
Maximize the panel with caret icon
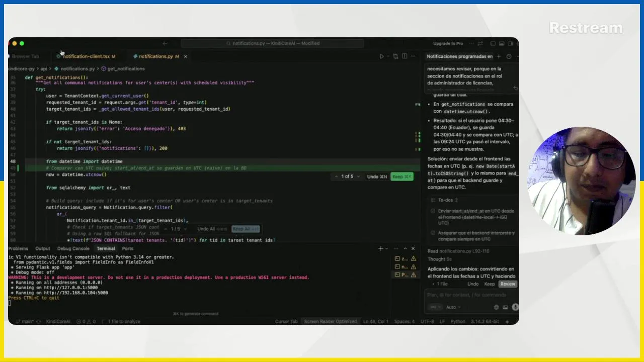click(x=405, y=248)
